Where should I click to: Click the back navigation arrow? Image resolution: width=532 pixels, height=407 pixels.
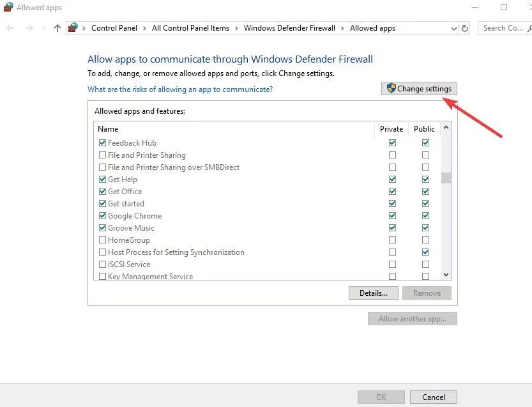[10, 28]
